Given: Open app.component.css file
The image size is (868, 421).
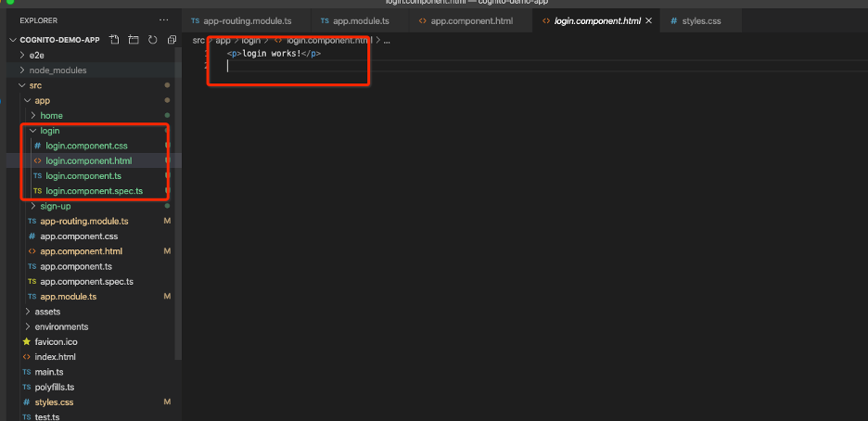Looking at the screenshot, I should click(79, 236).
